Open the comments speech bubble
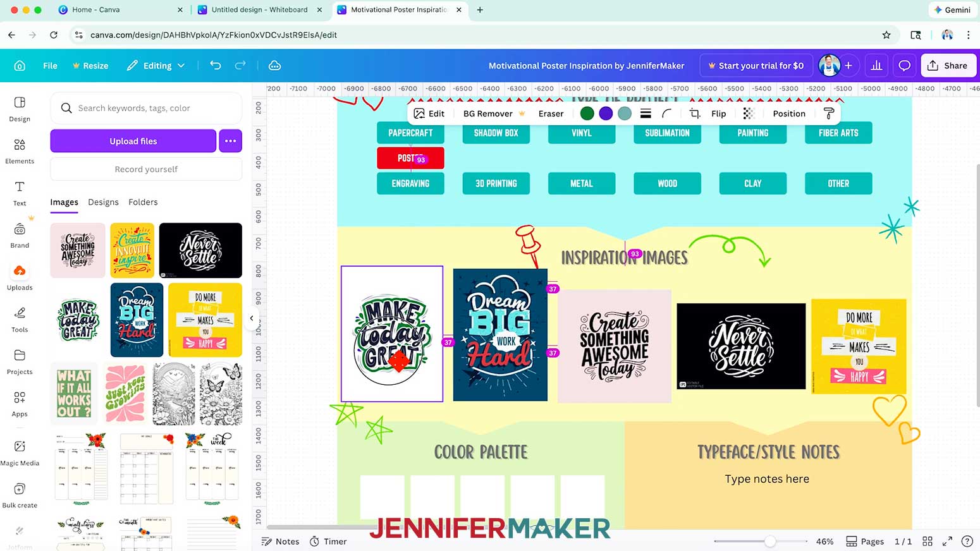The width and height of the screenshot is (980, 551). pyautogui.click(x=905, y=65)
